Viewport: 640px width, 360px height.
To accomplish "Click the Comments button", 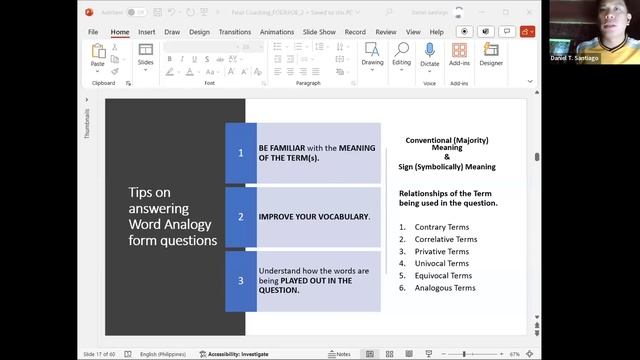I will pos(507,31).
